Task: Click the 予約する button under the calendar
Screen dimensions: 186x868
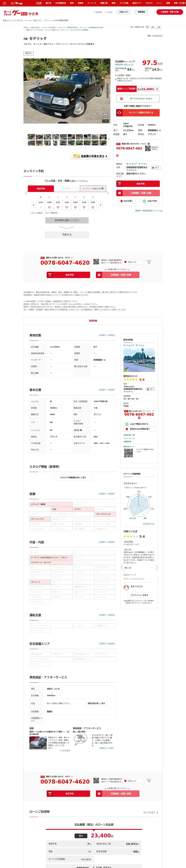Action: click(x=67, y=235)
